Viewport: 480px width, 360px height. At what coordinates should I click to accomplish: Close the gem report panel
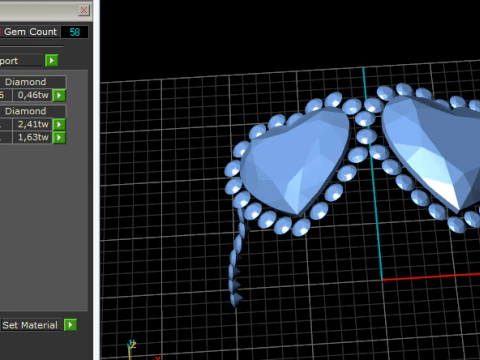84,10
